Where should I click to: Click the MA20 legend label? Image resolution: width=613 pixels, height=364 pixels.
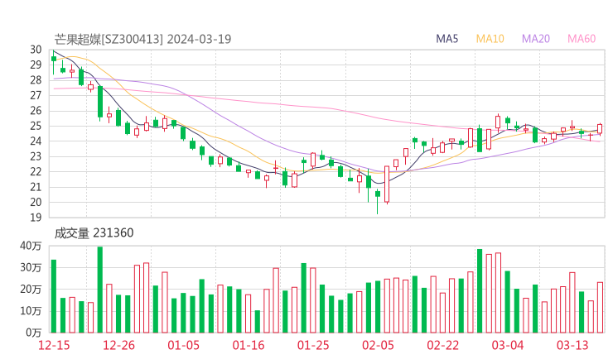tap(536, 39)
